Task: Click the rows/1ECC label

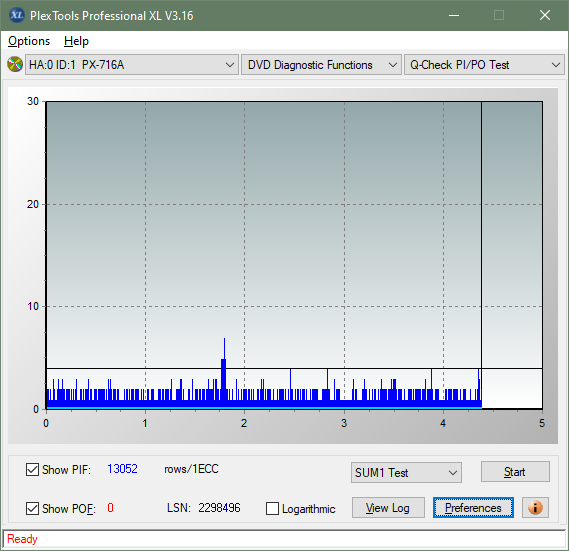Action: 191,469
